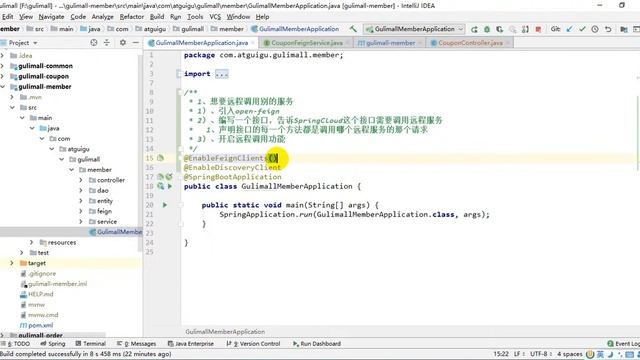
Task: Run with Coverage icon in toolbar
Action: coord(500,29)
